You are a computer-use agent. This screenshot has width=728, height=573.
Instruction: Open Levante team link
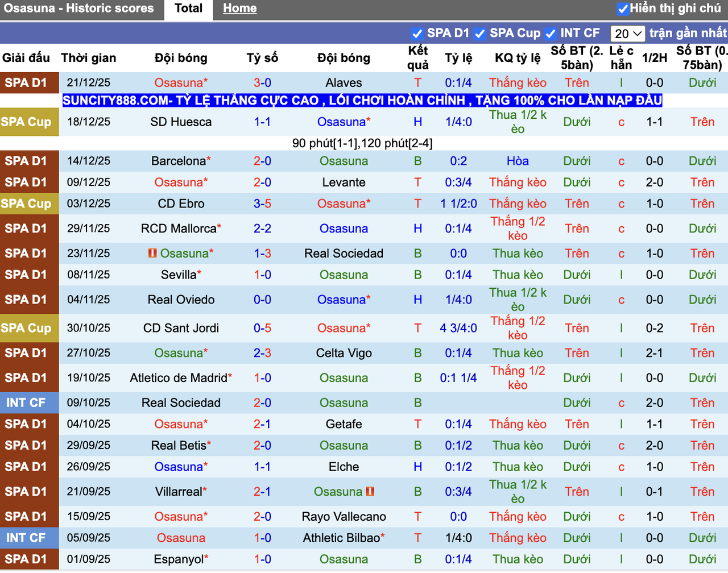click(x=344, y=182)
